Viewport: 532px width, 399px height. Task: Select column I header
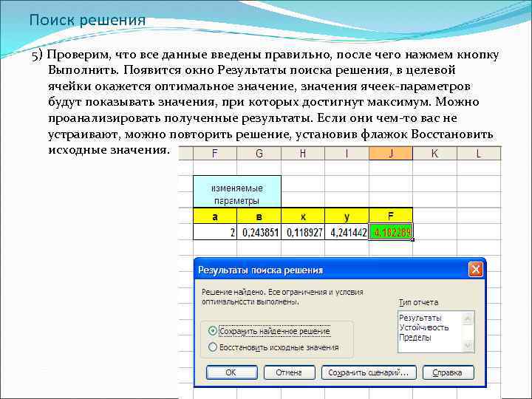pyautogui.click(x=347, y=154)
